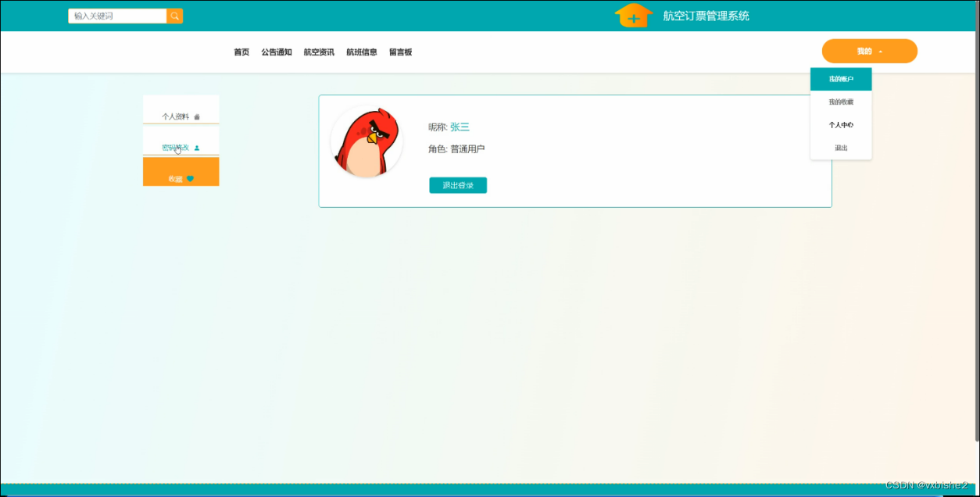Click the person icon beside 密码修改

197,148
